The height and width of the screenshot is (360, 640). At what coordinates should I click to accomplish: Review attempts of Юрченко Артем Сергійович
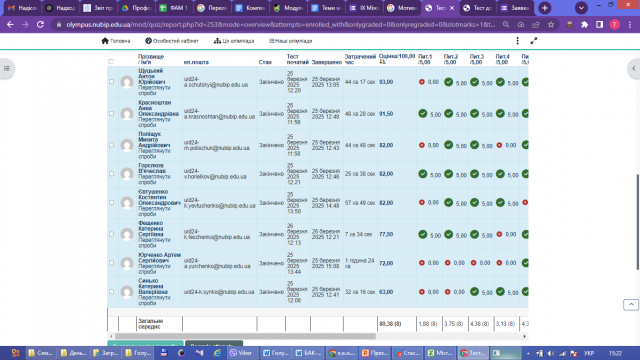tap(154, 269)
